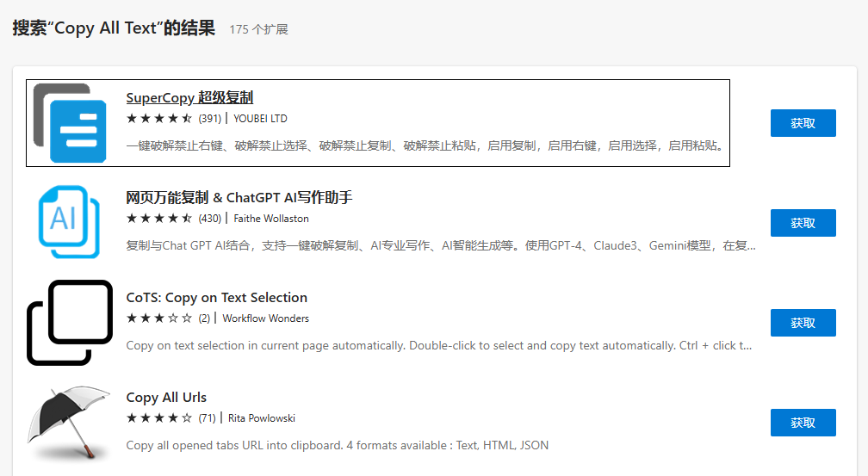Click SuperCopy star rating (391)
The width and height of the screenshot is (868, 476).
coord(174,119)
